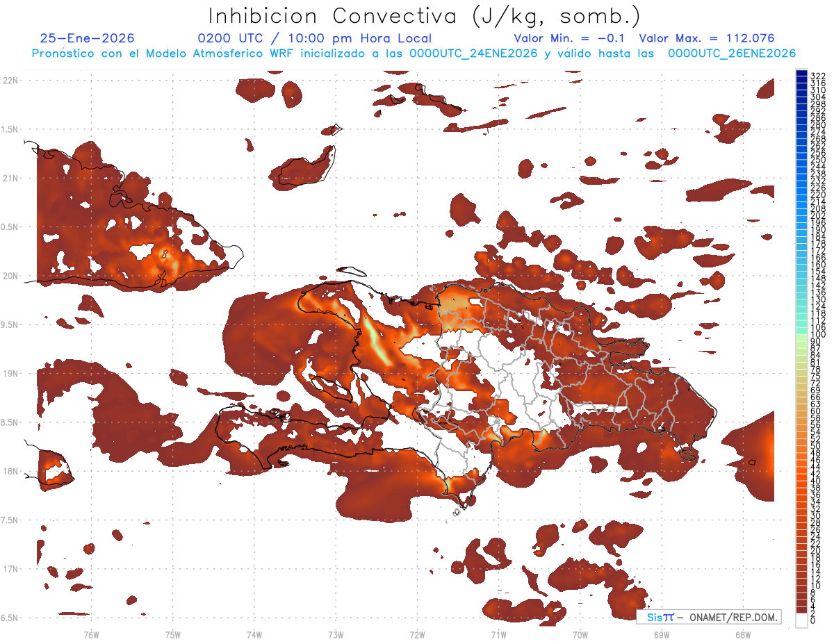The width and height of the screenshot is (834, 644).
Task: Click the '69W' longitude label
Action: click(662, 634)
